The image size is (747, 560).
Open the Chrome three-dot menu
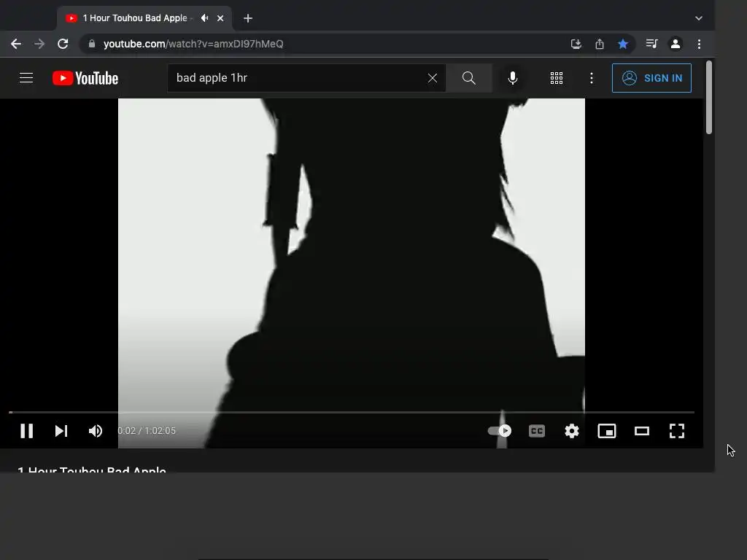tap(699, 44)
